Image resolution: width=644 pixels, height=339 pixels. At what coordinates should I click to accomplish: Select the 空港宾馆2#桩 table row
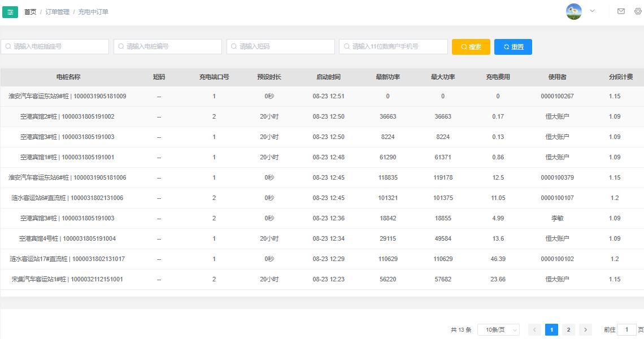pyautogui.click(x=322, y=117)
